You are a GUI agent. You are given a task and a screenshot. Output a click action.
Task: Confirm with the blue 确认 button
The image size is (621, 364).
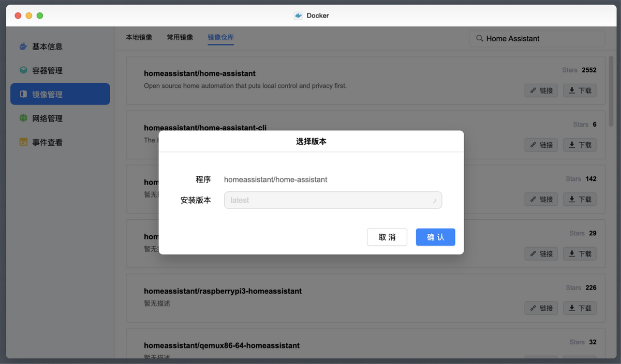pyautogui.click(x=435, y=237)
